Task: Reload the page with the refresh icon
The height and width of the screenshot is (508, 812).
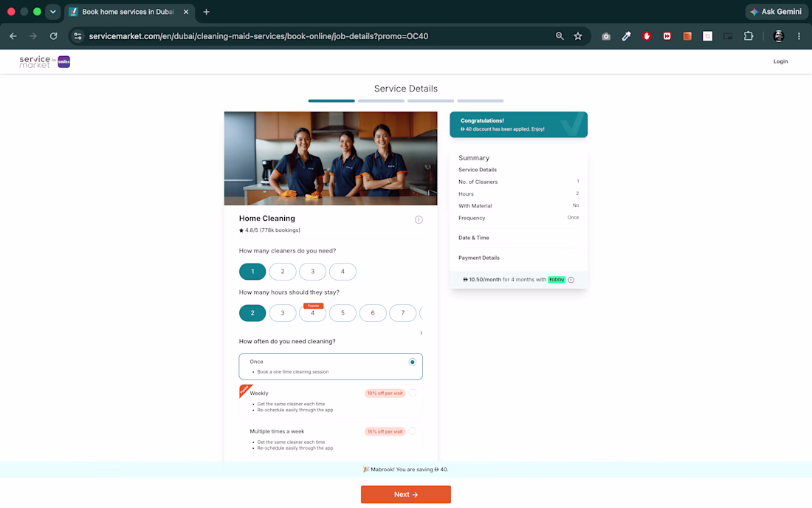Action: (53, 36)
